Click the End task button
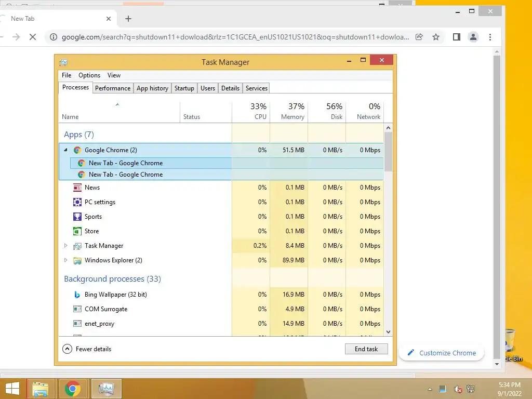 (366, 349)
